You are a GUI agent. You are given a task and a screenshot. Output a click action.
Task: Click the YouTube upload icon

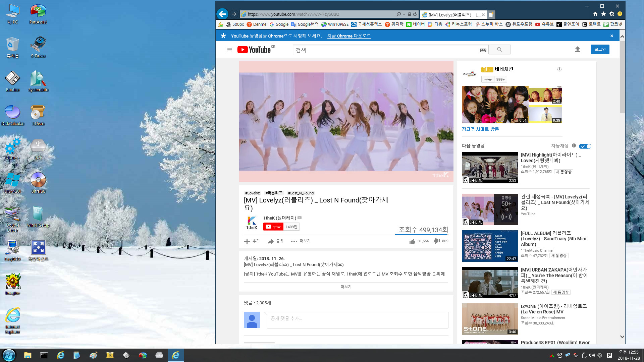click(x=578, y=50)
